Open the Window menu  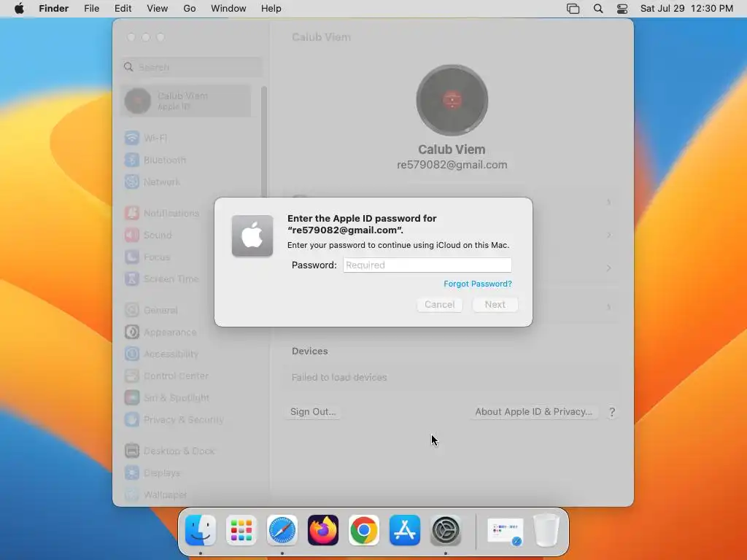tap(228, 9)
